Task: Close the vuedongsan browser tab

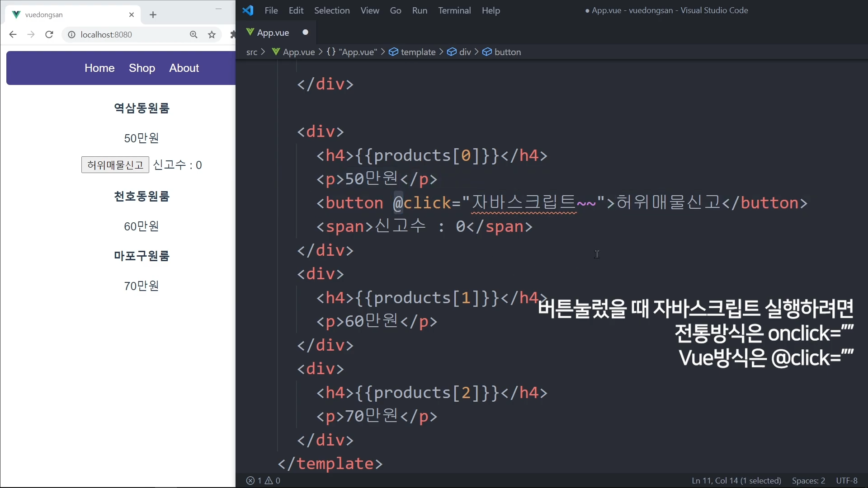Action: (132, 15)
